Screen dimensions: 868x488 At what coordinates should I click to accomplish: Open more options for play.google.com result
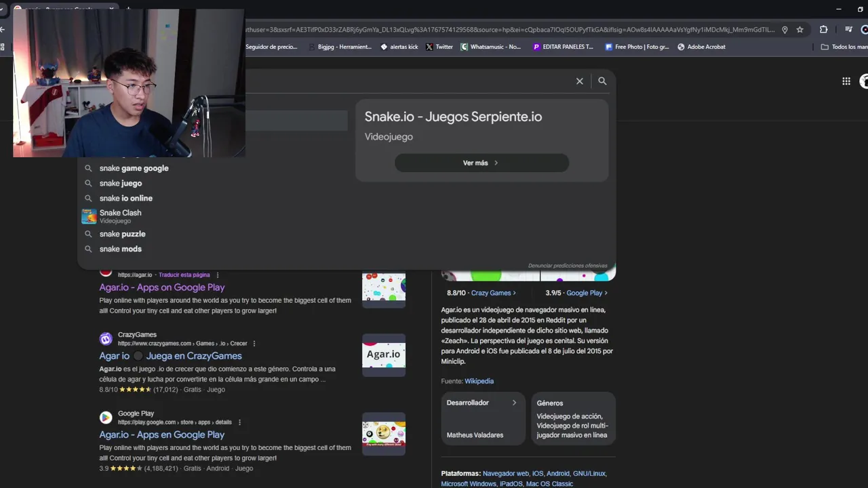pyautogui.click(x=239, y=422)
